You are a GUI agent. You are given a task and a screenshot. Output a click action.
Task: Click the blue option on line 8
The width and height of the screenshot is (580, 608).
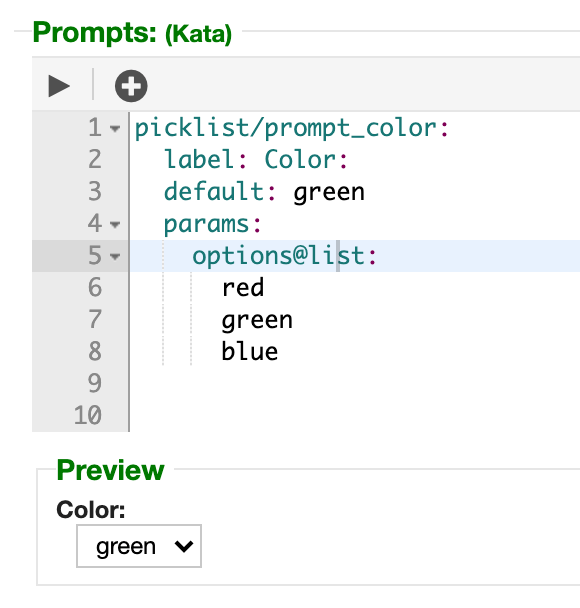[x=250, y=351]
